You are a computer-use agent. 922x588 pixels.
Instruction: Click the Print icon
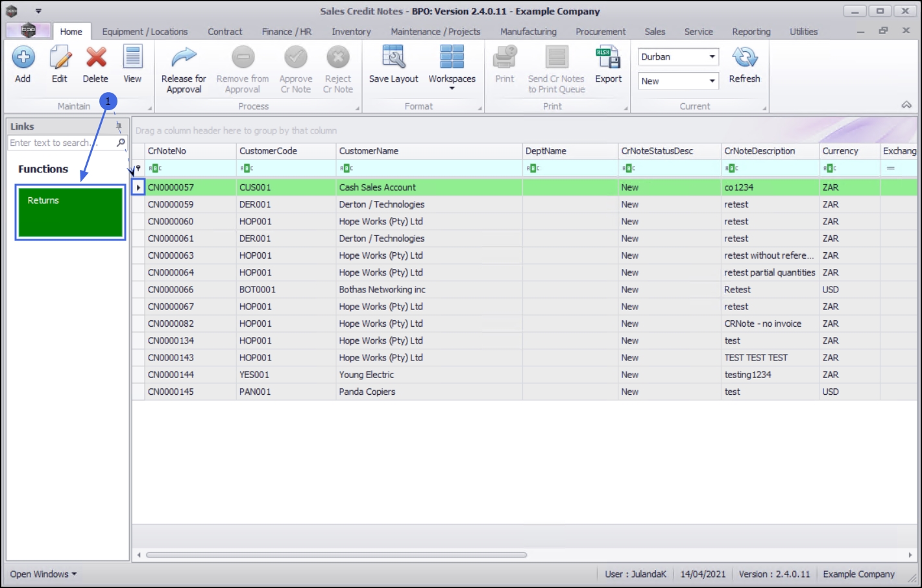(505, 58)
